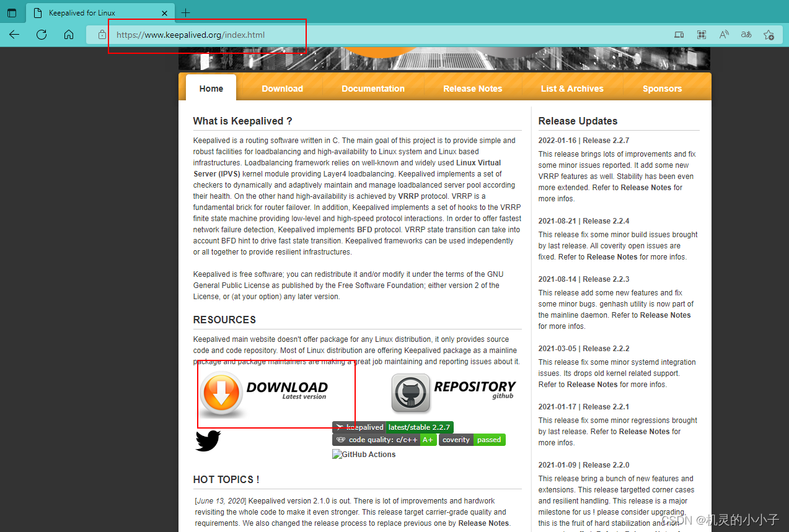789x532 pixels.
Task: Click the translate icon in the address bar
Action: coord(746,35)
